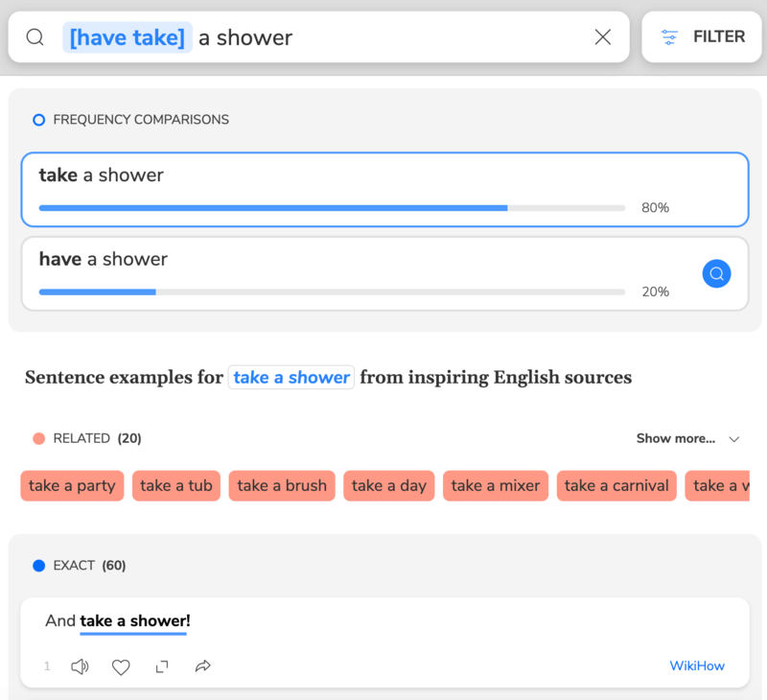Play audio for 'And take a shower!' sentence

click(x=80, y=666)
